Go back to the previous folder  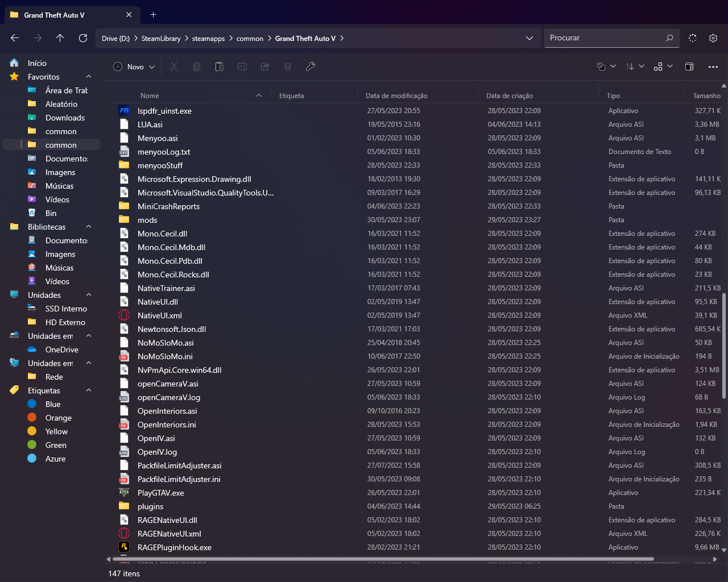[15, 38]
